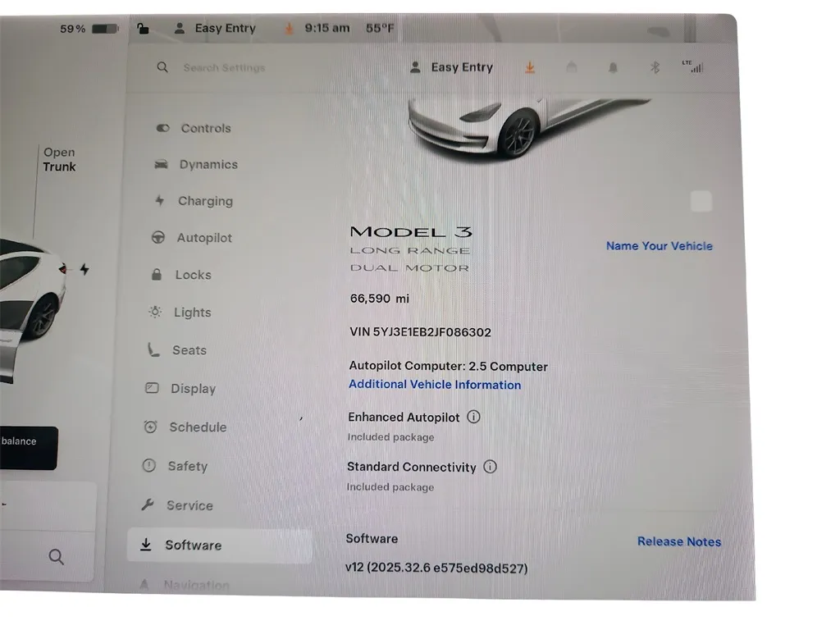Tap the HomeLink garage icon
The height and width of the screenshot is (630, 840).
pyautogui.click(x=572, y=67)
